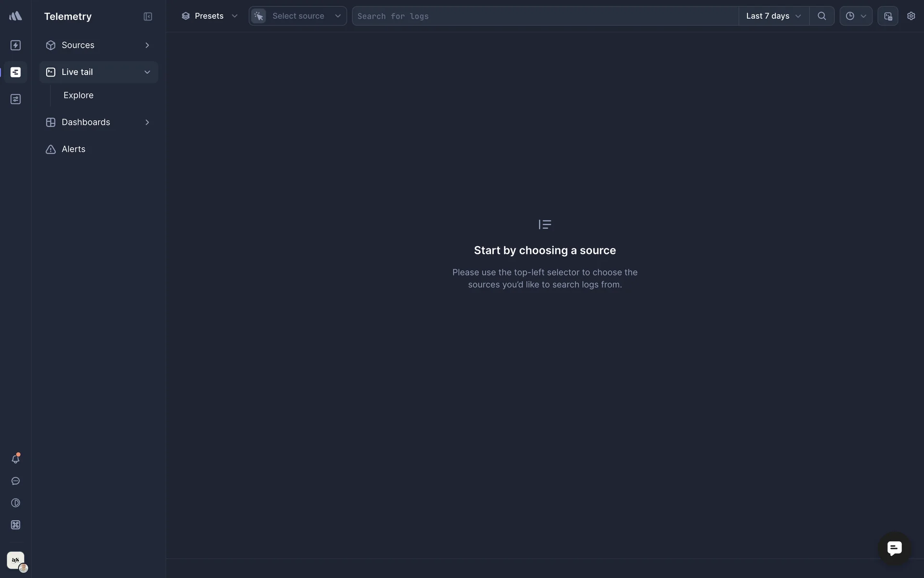Open the settings gear icon at top right
924x578 pixels.
click(x=911, y=16)
